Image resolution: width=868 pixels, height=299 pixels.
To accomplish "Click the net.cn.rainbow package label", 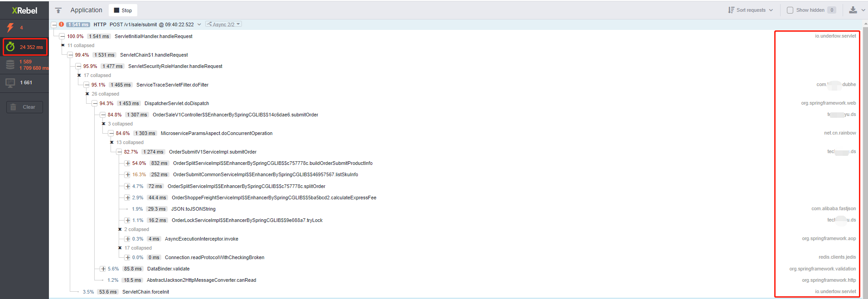I will [840, 133].
